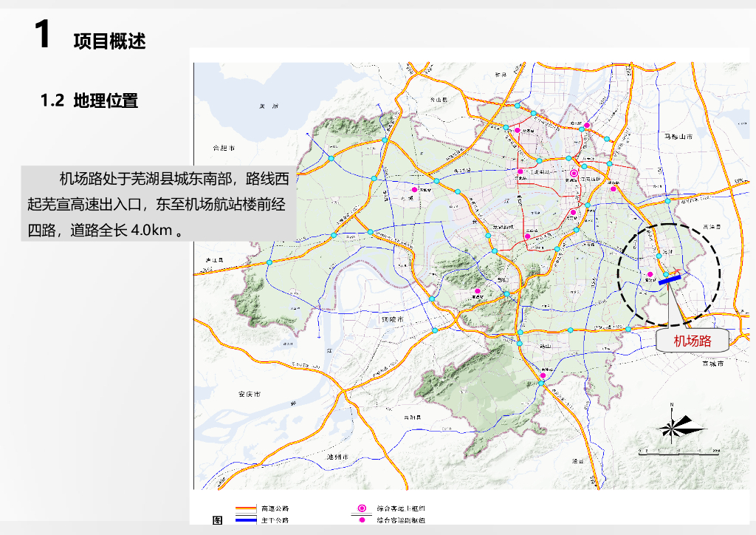Click the 安庆市 city label
This screenshot has height=535, width=756.
250,395
